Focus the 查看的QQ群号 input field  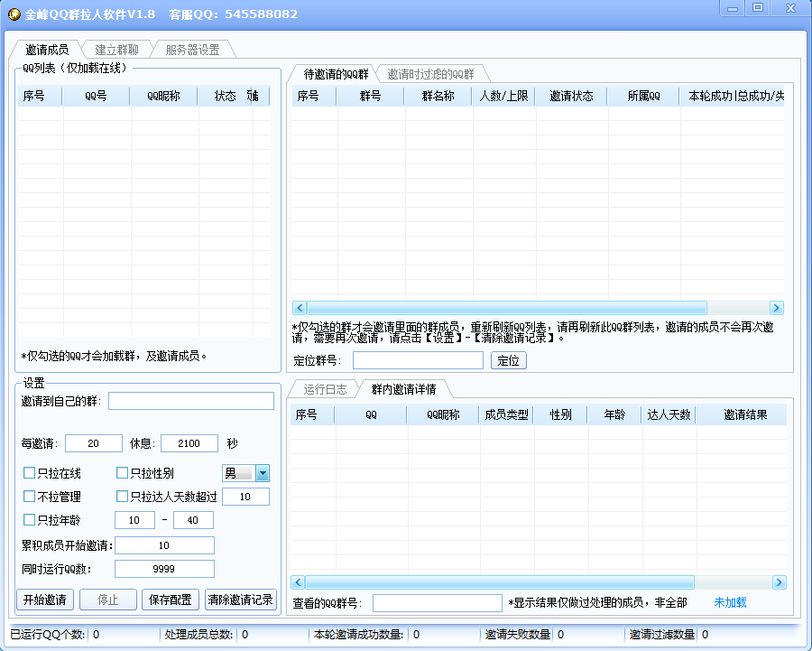[437, 603]
